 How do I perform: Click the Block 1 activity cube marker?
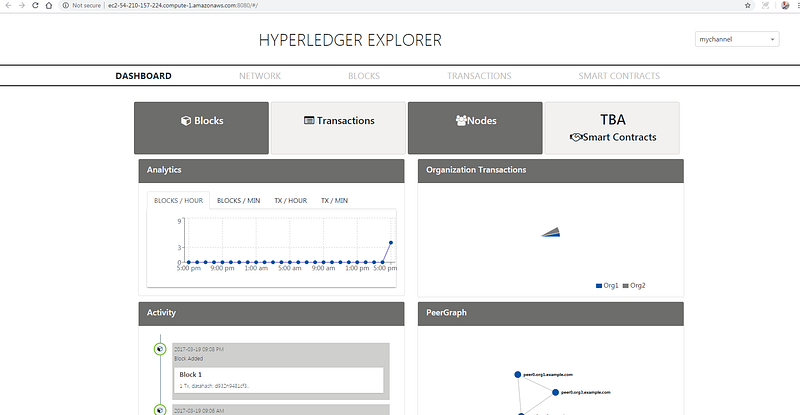160,349
